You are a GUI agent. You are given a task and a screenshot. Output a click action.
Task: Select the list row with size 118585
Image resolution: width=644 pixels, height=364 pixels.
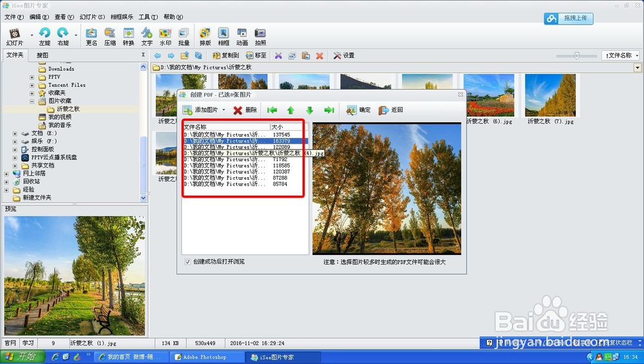point(245,166)
